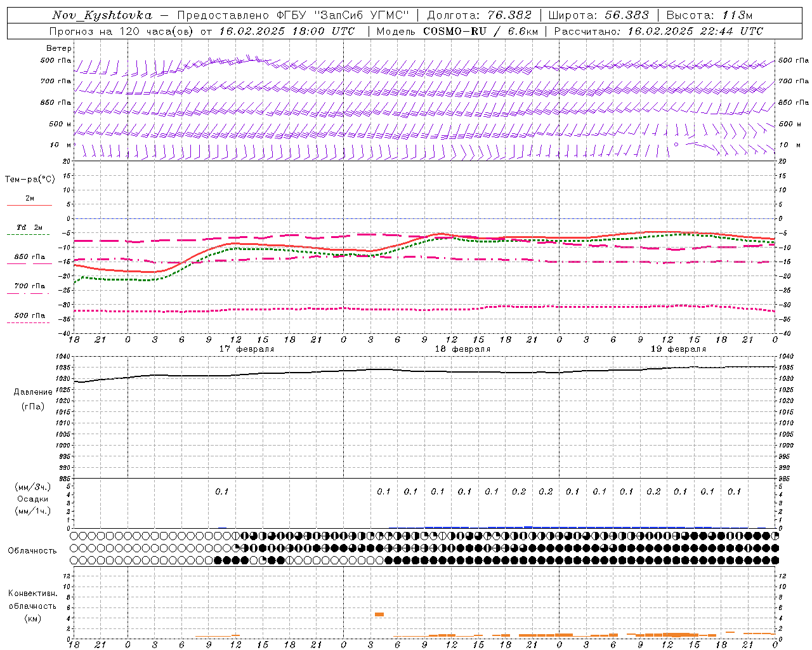Image resolution: width=812 pixels, height=650 pixels.
Task: Click the 700 гПа dash-dot legend line
Action: (x=28, y=293)
